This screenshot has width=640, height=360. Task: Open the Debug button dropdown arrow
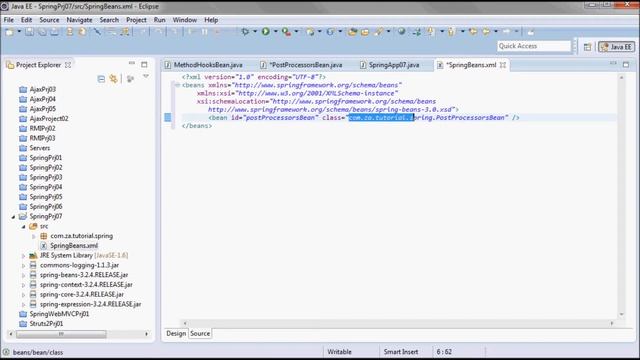coord(255,31)
